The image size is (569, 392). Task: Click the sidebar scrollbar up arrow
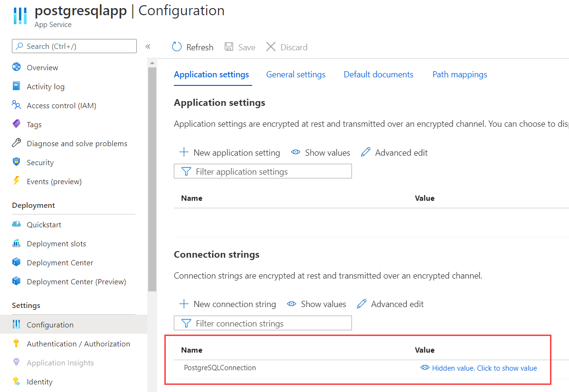(x=152, y=63)
